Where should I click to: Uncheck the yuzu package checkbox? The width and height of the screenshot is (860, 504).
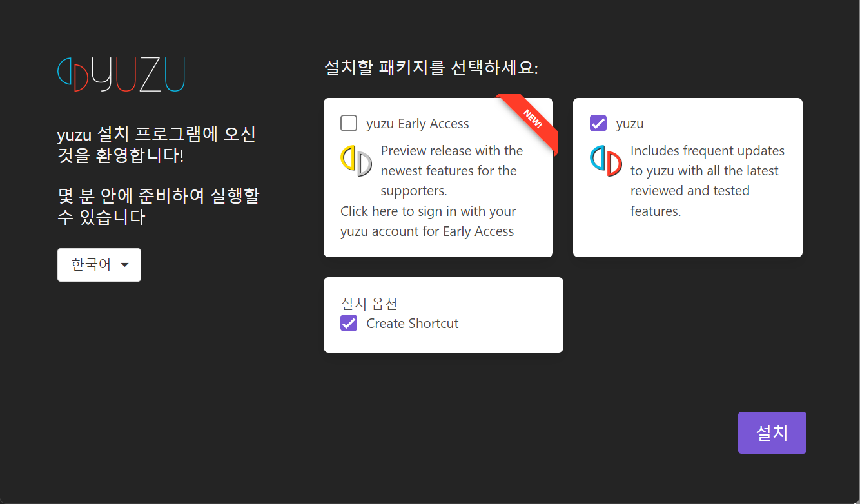pyautogui.click(x=598, y=123)
